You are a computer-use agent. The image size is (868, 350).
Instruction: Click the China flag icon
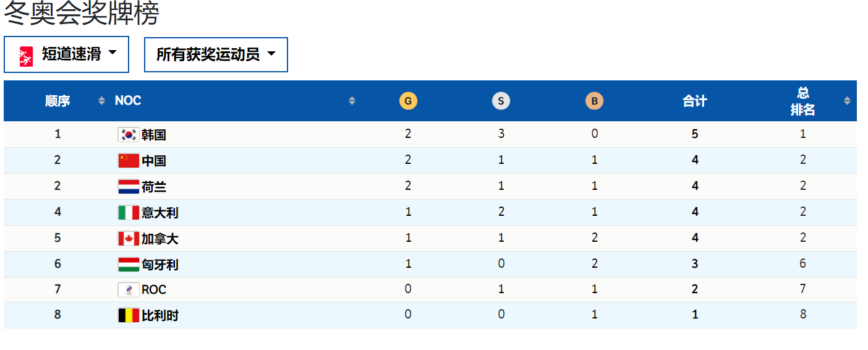[x=129, y=161]
